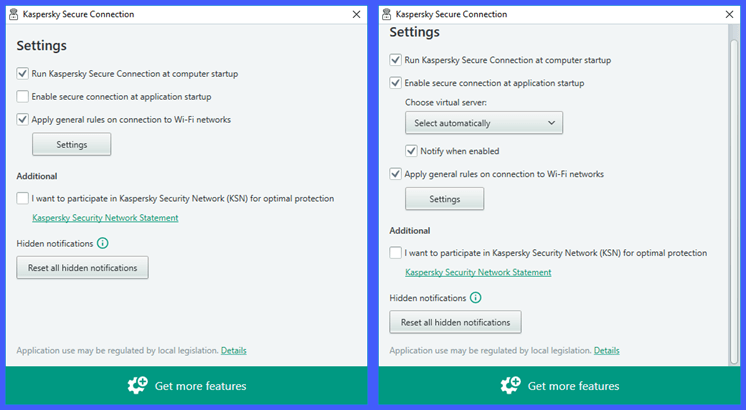Viewport: 746px width, 410px height.
Task: Click the gear-plus icon in right window's green banner
Action: (511, 385)
